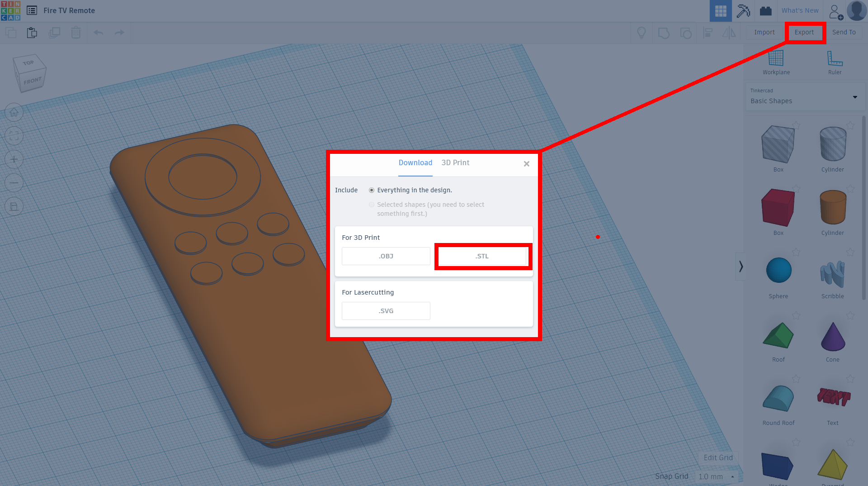Click the Show All lightbulb icon
This screenshot has height=486, width=868.
pyautogui.click(x=642, y=33)
